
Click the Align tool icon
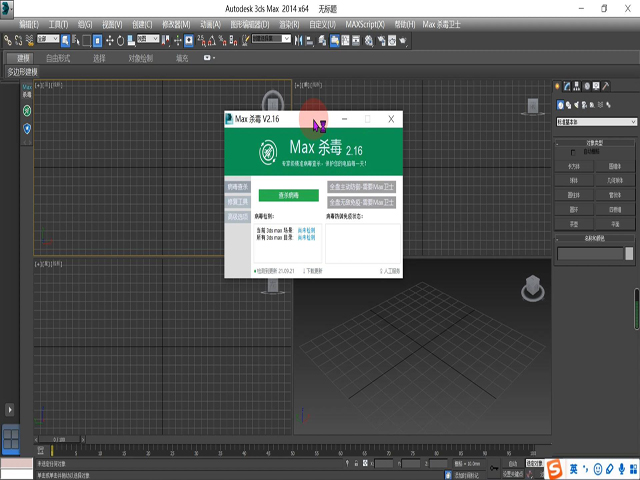(x=310, y=40)
